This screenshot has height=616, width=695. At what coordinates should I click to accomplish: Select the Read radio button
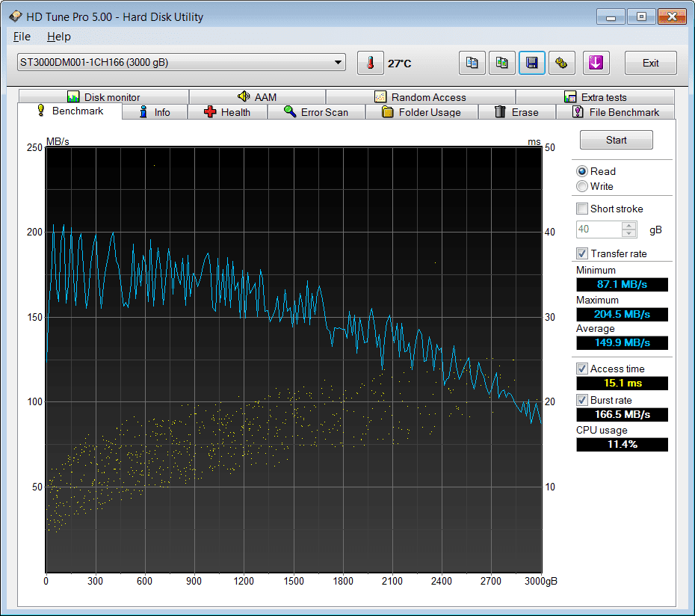[x=582, y=171]
